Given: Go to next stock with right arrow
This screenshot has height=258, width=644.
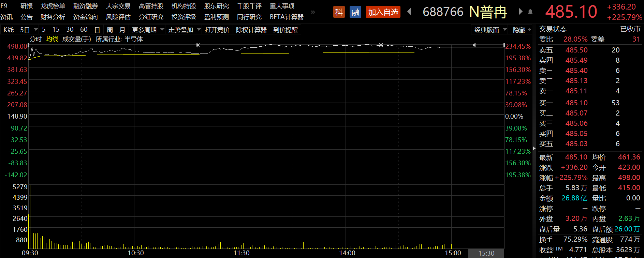Looking at the screenshot, I should [521, 12].
